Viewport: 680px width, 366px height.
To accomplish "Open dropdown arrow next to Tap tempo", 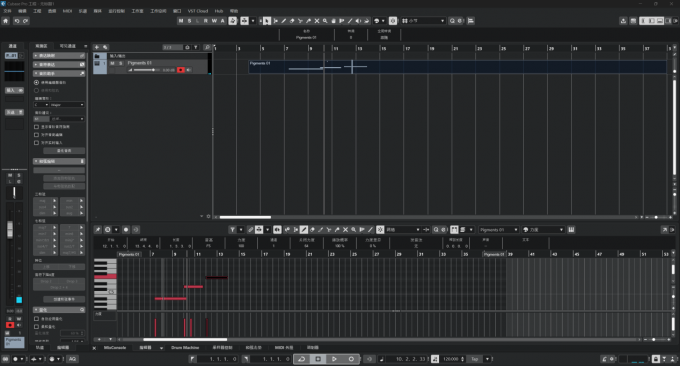I will pos(487,359).
